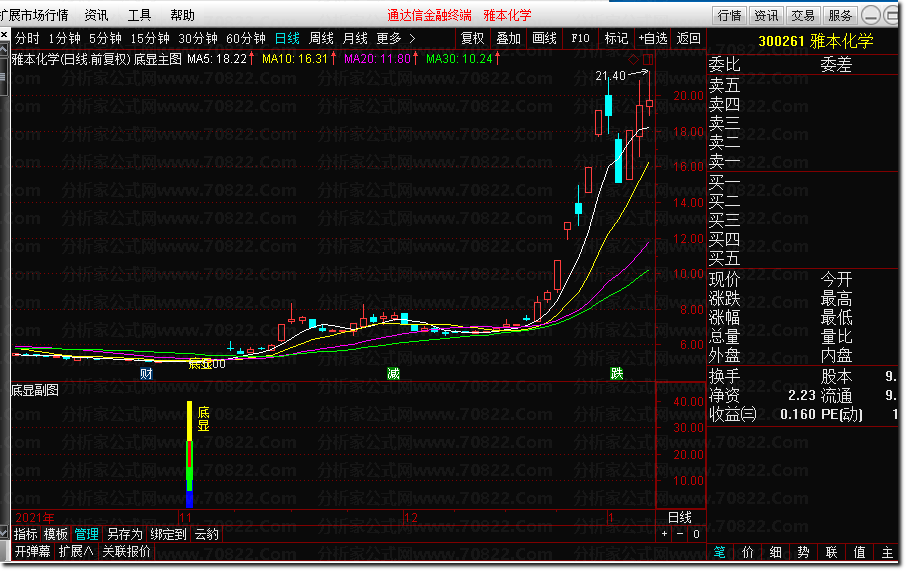The width and height of the screenshot is (907, 571).
Task: Select the 势 tab in quote panel
Action: coord(803,552)
